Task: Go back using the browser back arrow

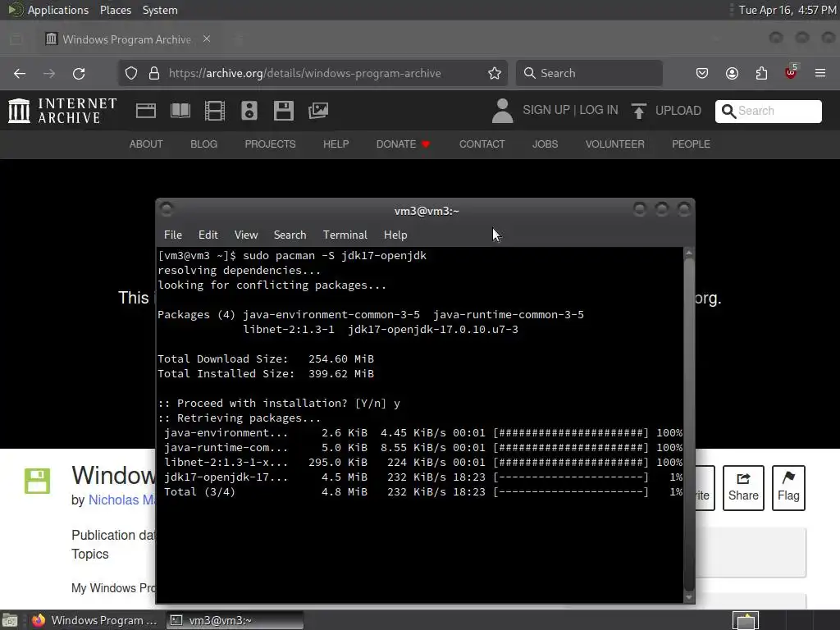Action: pyautogui.click(x=20, y=73)
